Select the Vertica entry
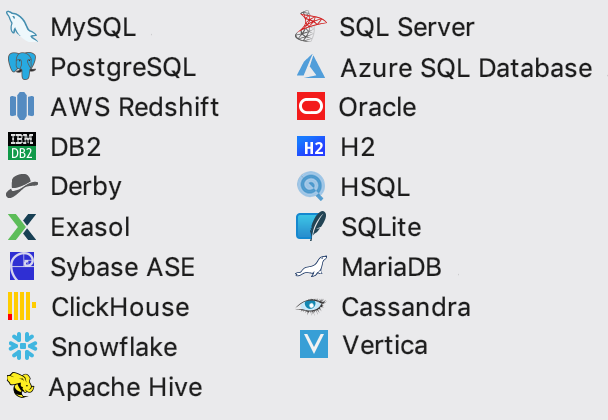608x420 pixels. (x=364, y=344)
